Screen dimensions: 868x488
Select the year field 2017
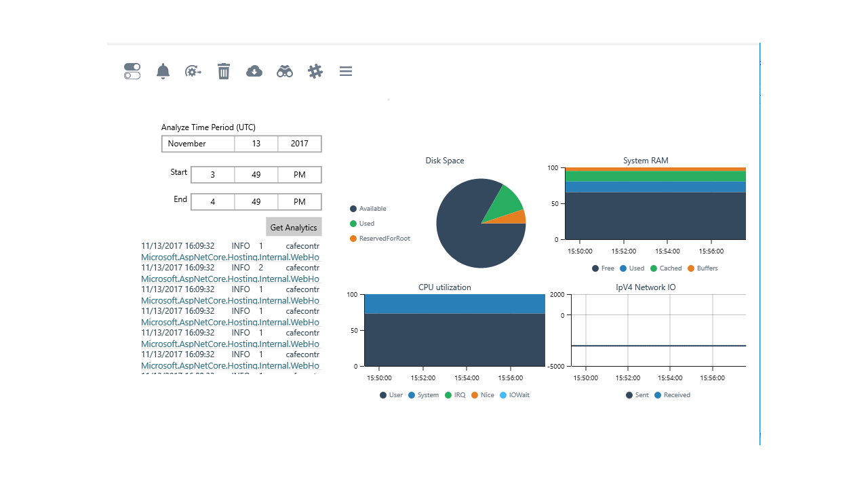pos(300,144)
